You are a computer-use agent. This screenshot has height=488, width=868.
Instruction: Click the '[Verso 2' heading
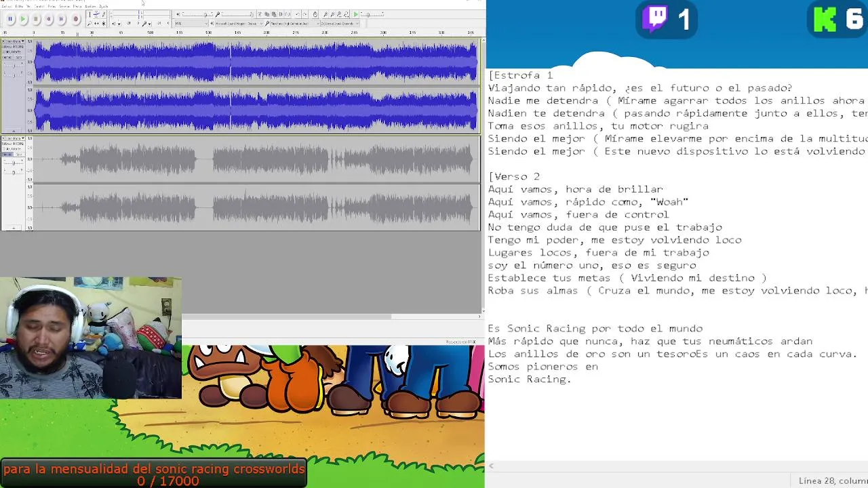coord(513,176)
